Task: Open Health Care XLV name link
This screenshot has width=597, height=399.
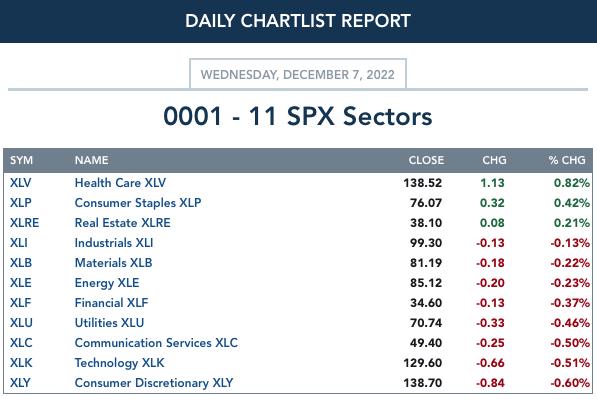Action: click(x=120, y=183)
